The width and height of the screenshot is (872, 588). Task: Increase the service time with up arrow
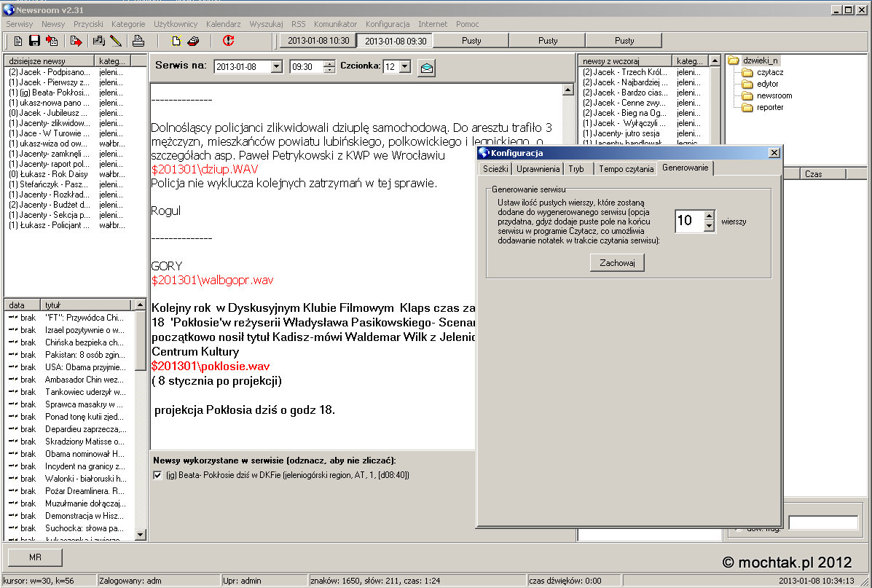[329, 63]
